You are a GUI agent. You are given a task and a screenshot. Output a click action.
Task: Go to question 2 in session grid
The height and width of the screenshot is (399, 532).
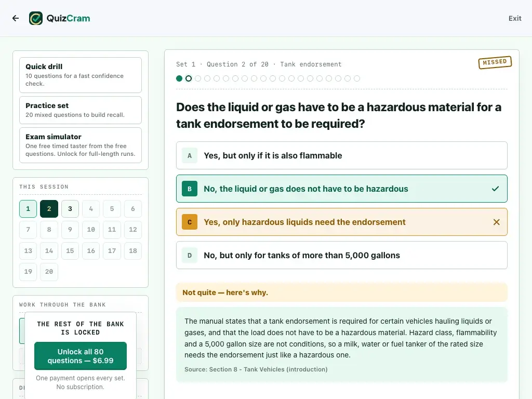point(49,209)
